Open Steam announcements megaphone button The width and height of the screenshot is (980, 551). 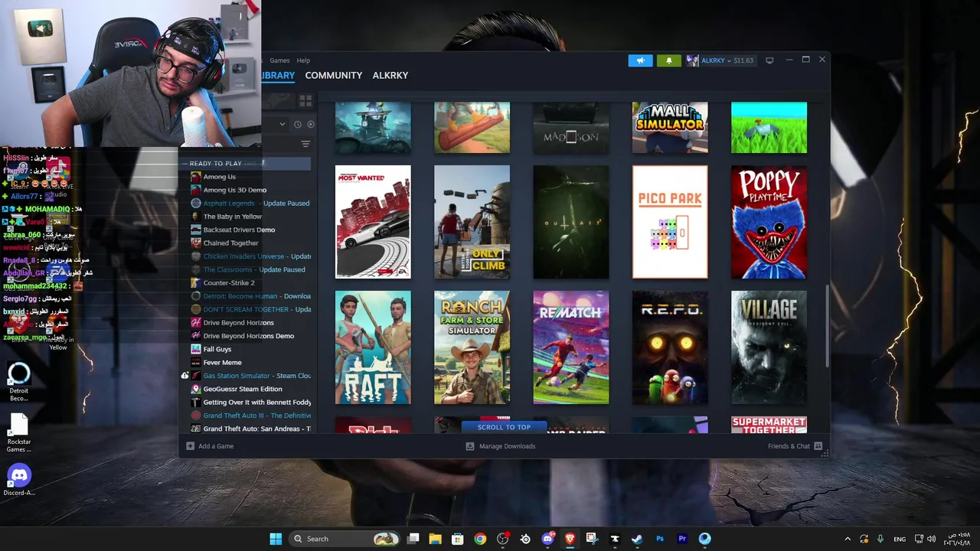click(x=640, y=60)
